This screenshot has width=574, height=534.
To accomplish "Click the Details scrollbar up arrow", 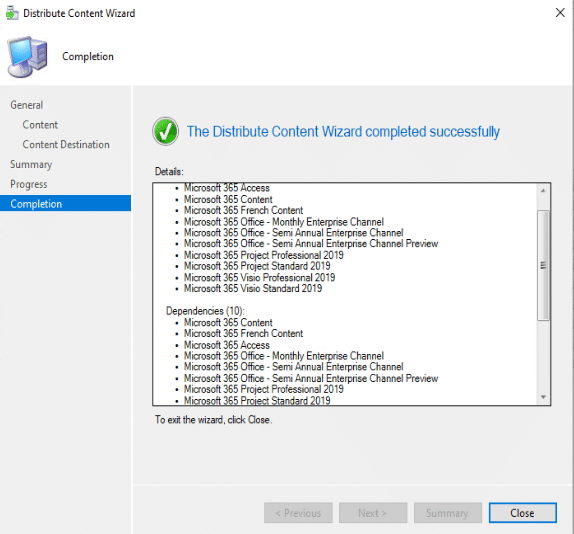I will (x=543, y=190).
